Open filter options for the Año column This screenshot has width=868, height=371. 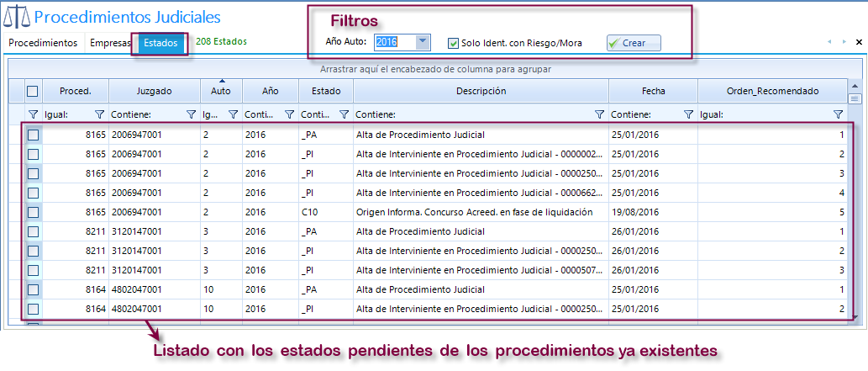[289, 114]
